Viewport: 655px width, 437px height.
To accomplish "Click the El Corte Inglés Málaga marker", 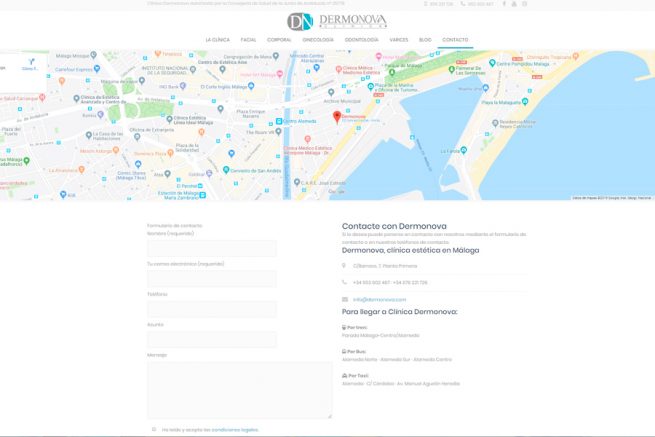I will tap(251, 86).
